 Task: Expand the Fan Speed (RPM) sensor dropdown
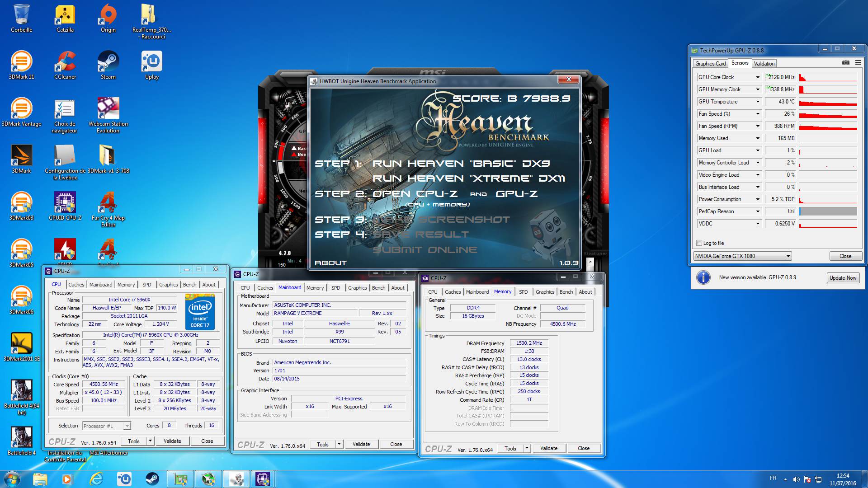[x=758, y=126]
